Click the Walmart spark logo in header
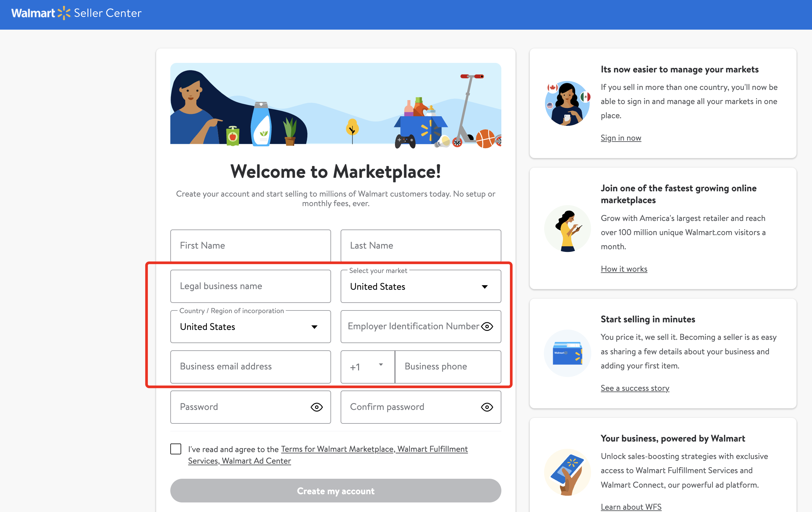The width and height of the screenshot is (812, 512). pyautogui.click(x=64, y=13)
